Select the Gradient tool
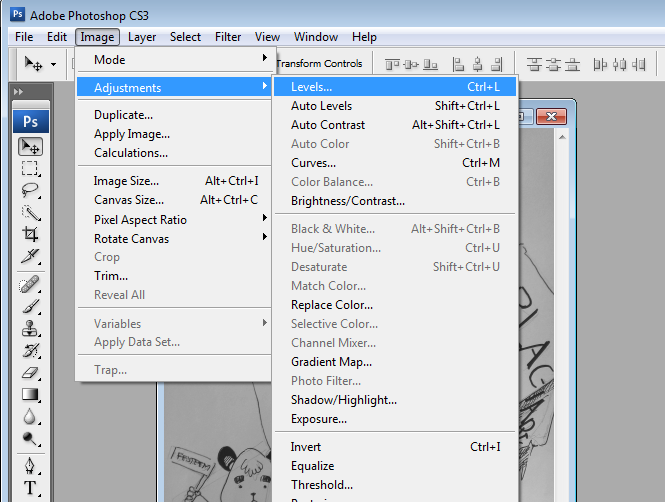The width and height of the screenshot is (665, 502). (30, 395)
